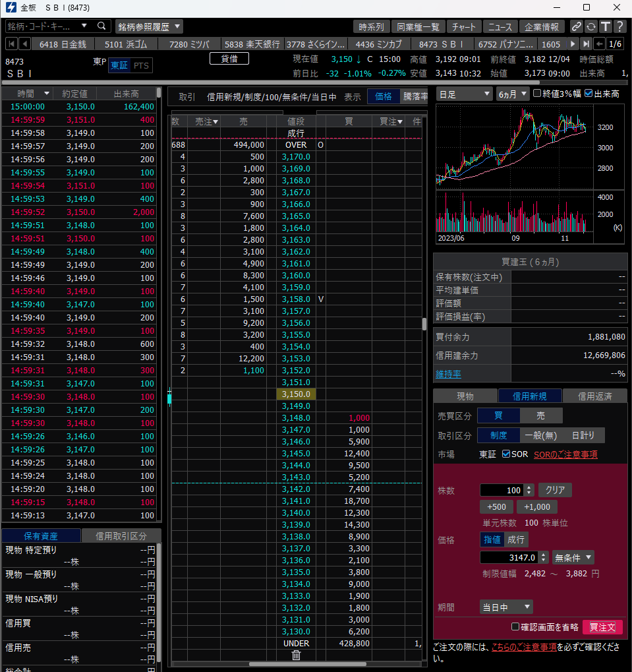Switch to the 現物 order tab
This screenshot has height=672, width=632.
(465, 396)
